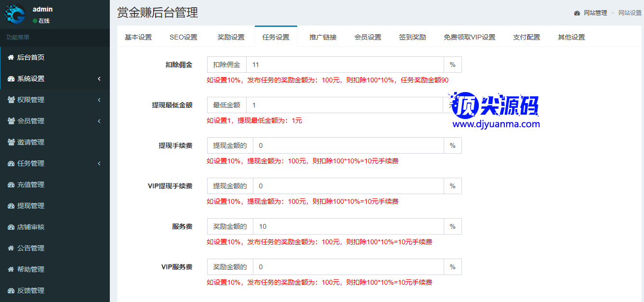
Task: Open 反馈管理 in the sidebar
Action: click(x=31, y=290)
